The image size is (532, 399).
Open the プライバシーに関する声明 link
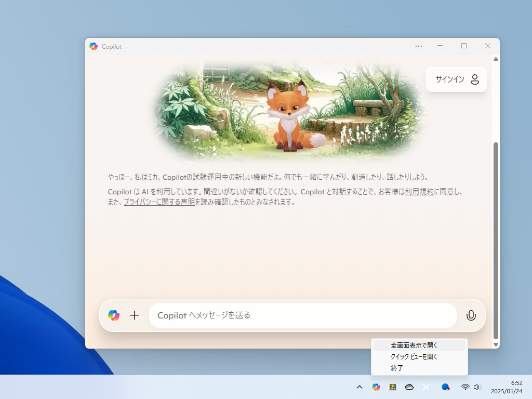coord(159,202)
